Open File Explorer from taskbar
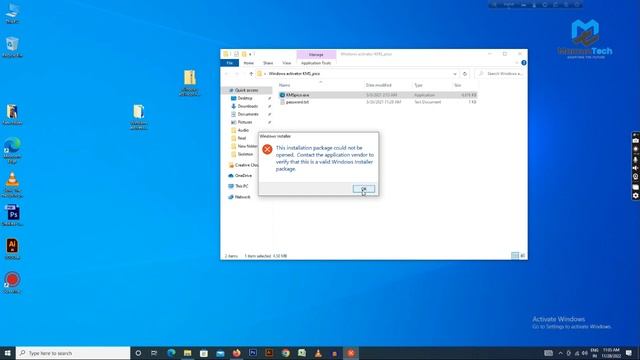Image resolution: width=640 pixels, height=360 pixels. tap(187, 353)
